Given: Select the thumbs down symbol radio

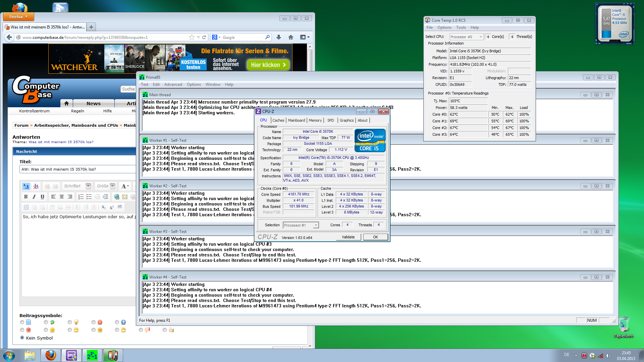Looking at the screenshot, I should click(141, 330).
